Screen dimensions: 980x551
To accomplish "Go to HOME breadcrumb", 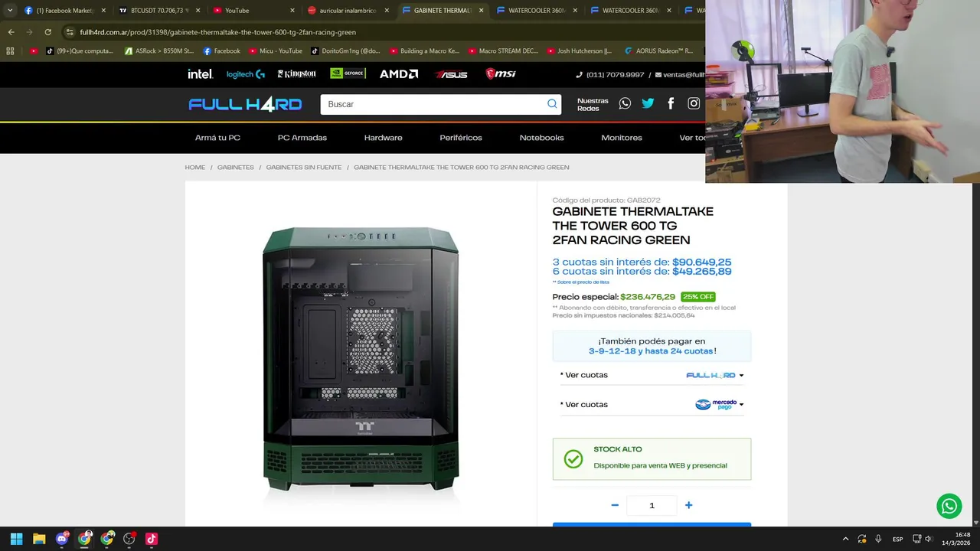I will (195, 167).
